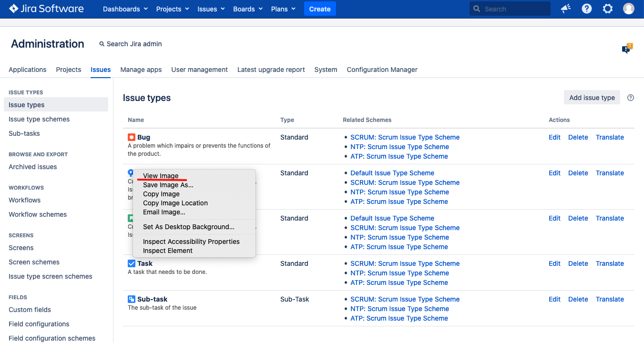Image resolution: width=644 pixels, height=343 pixels.
Task: Edit the Bug issue type
Action: pyautogui.click(x=554, y=137)
